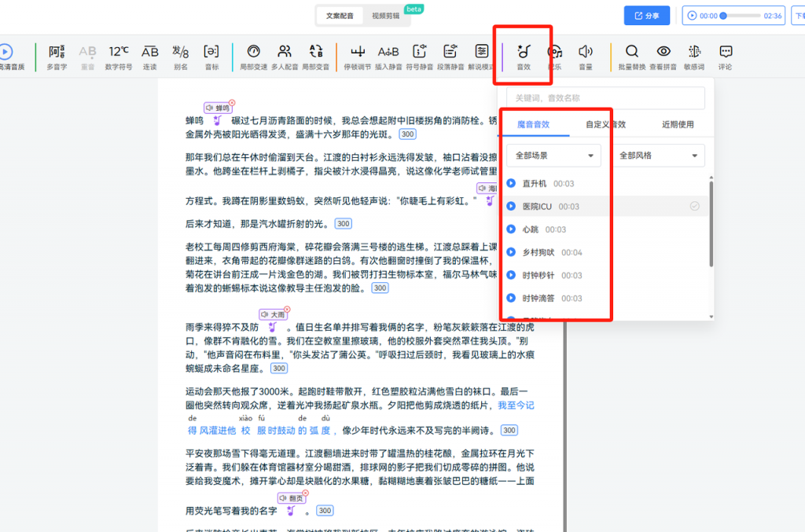
Task: Select the 文案配音 tab
Action: click(340, 16)
